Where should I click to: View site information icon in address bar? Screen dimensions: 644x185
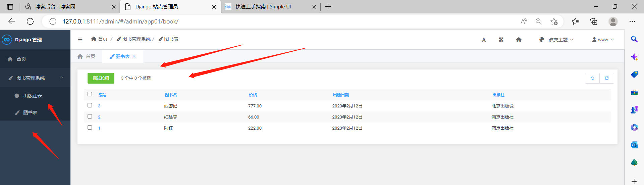pyautogui.click(x=53, y=21)
